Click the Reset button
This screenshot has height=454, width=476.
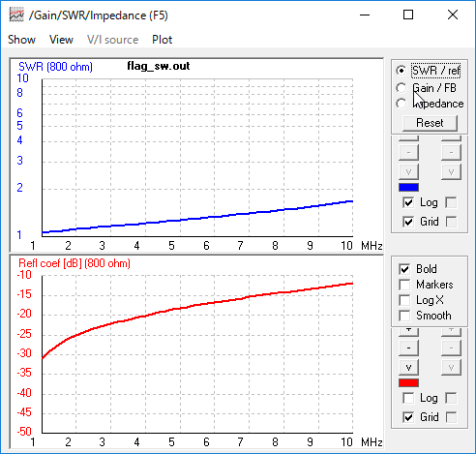click(x=430, y=123)
